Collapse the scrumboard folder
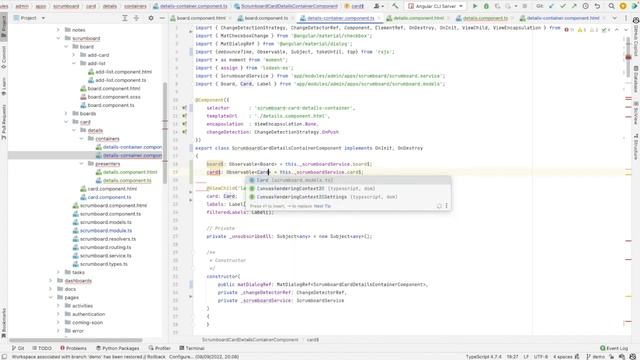 pyautogui.click(x=58, y=38)
